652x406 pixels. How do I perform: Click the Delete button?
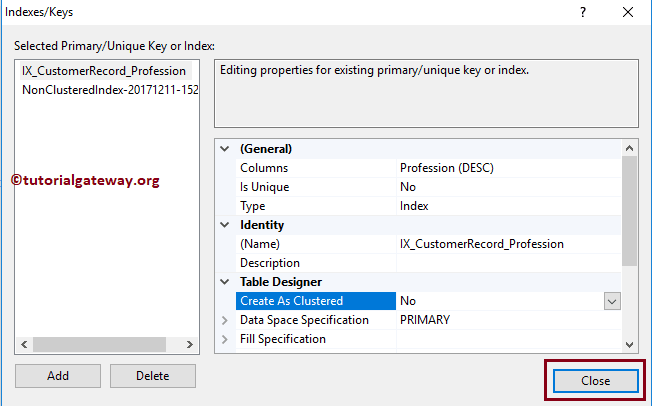click(x=153, y=376)
